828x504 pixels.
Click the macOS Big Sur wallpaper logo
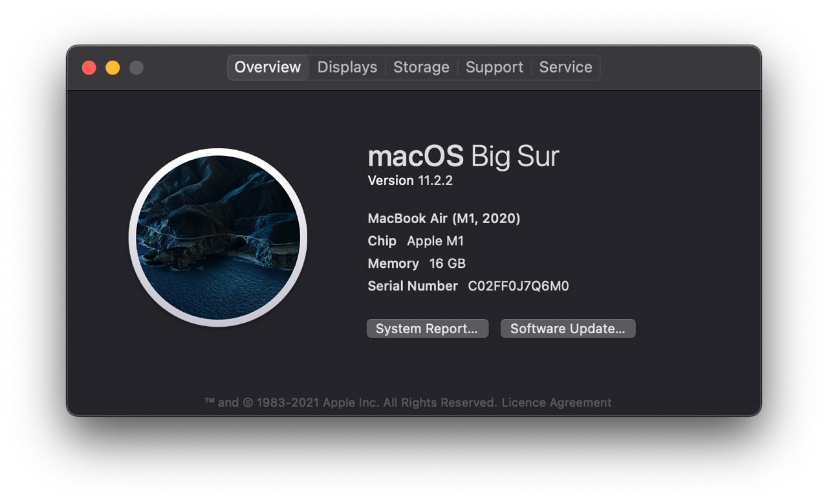coord(218,237)
